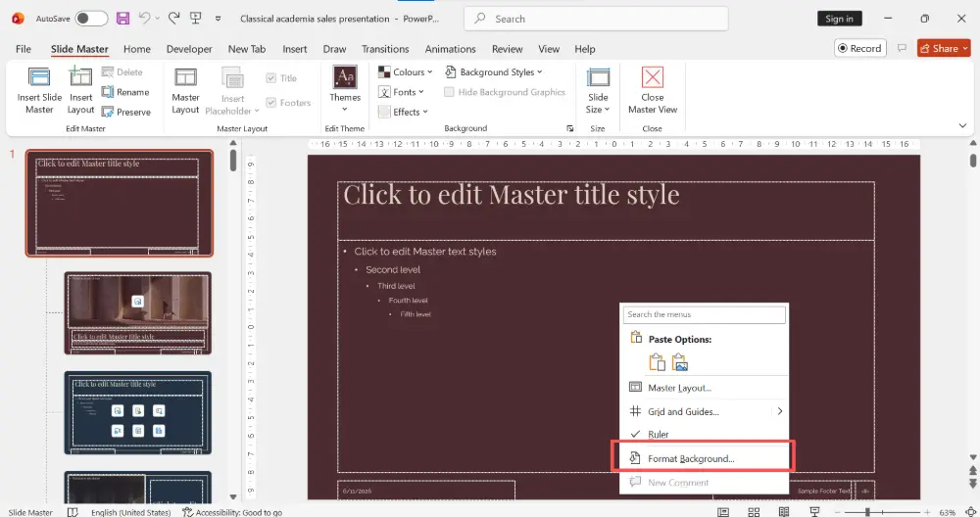Viewport: 980px width, 517px height.
Task: Open Customize Quick Access Toolbar arrow
Action: (219, 19)
